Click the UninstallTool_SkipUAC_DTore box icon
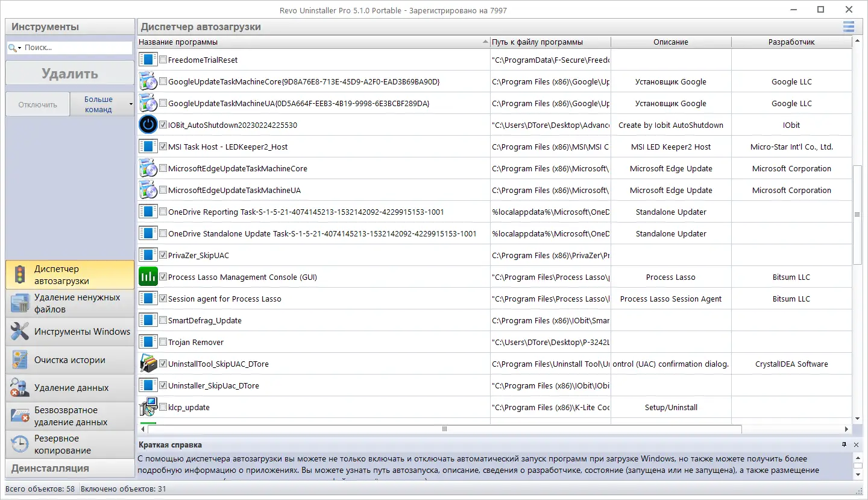868x500 pixels. pyautogui.click(x=148, y=364)
